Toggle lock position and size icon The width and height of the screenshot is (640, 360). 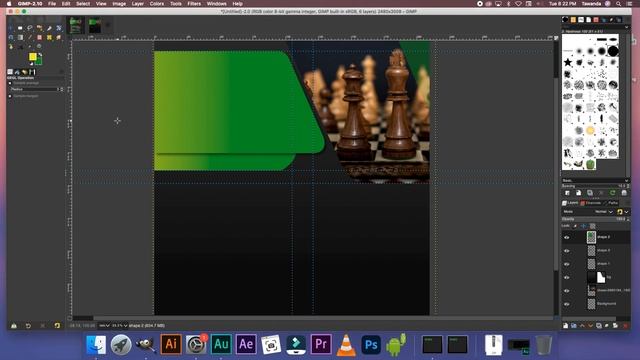coord(584,226)
